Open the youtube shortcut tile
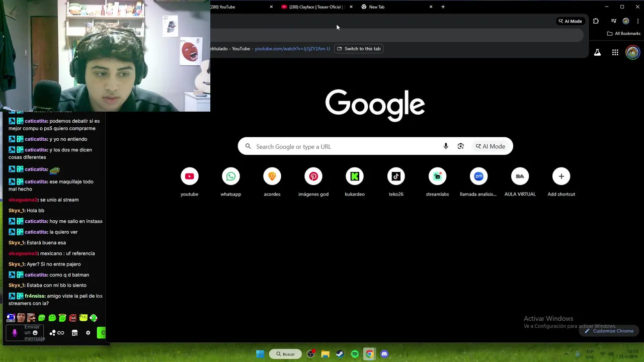The width and height of the screenshot is (644, 362). point(190,182)
